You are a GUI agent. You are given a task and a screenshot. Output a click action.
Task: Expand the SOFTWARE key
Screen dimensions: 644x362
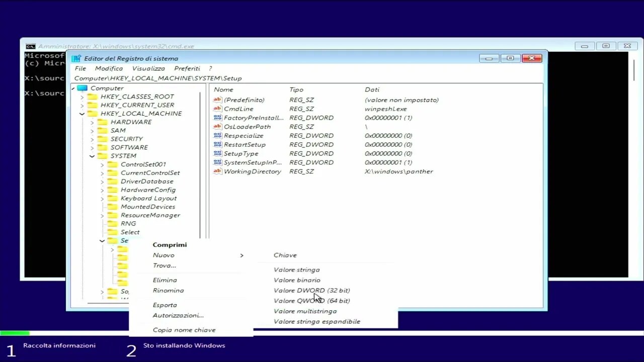click(x=92, y=147)
